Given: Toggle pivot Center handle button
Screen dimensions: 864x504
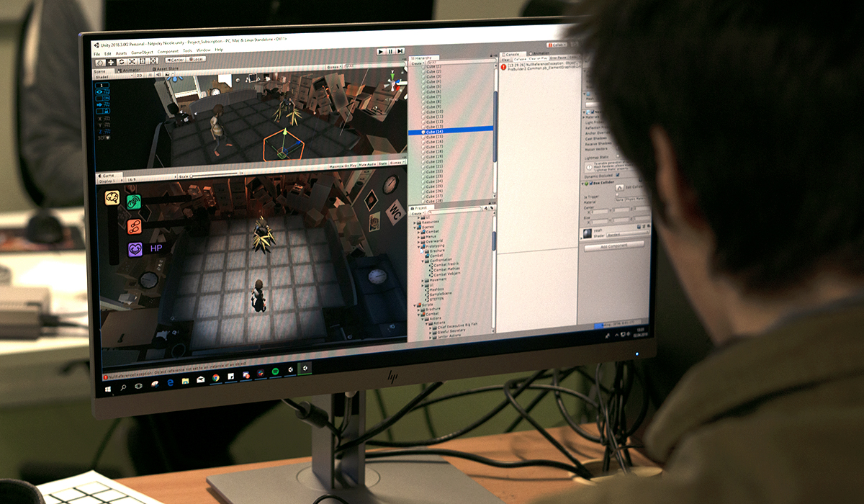Looking at the screenshot, I should (175, 60).
